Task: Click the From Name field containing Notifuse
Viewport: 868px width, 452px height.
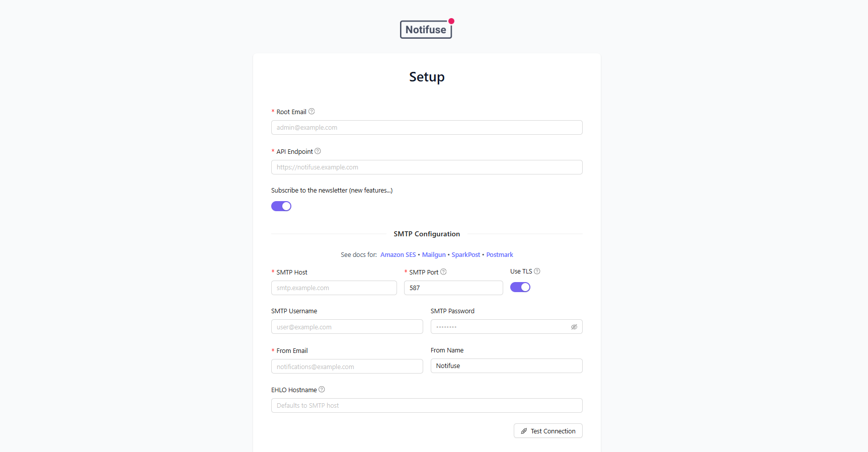Action: 506,366
